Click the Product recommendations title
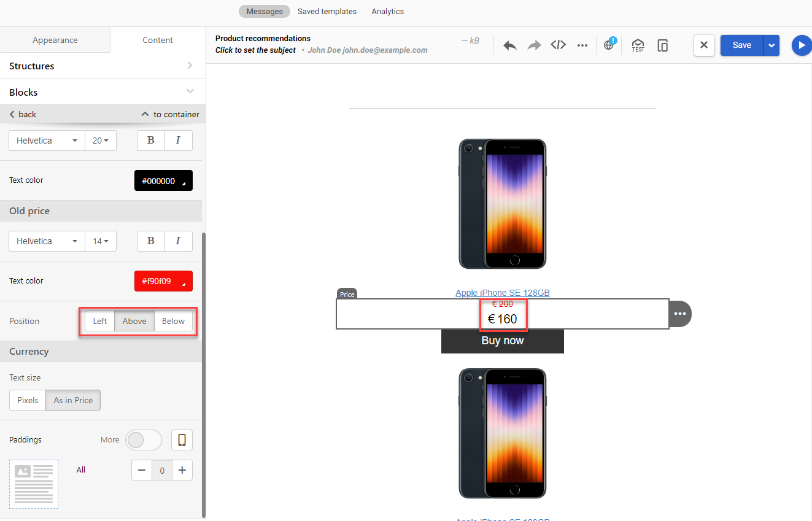This screenshot has width=812, height=521. 263,38
